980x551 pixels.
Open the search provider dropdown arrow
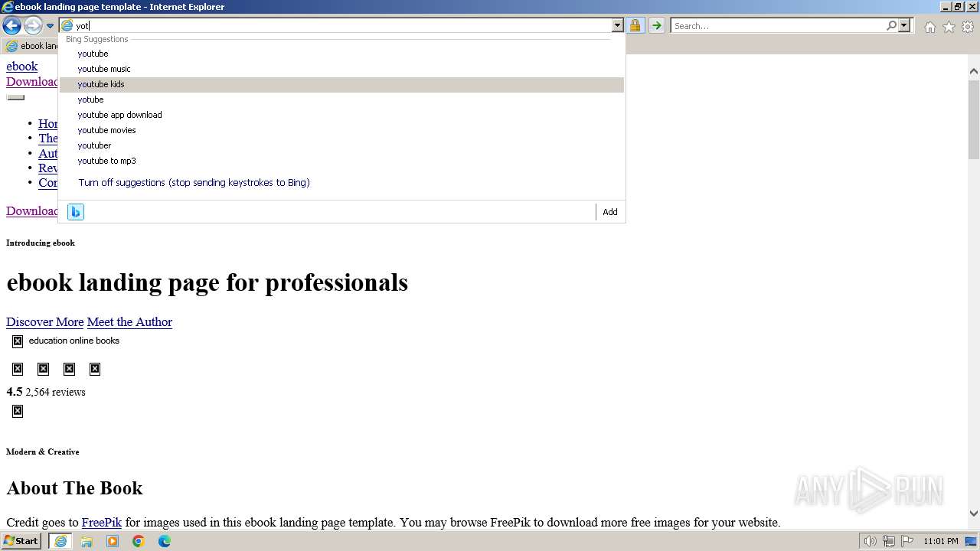pyautogui.click(x=904, y=26)
